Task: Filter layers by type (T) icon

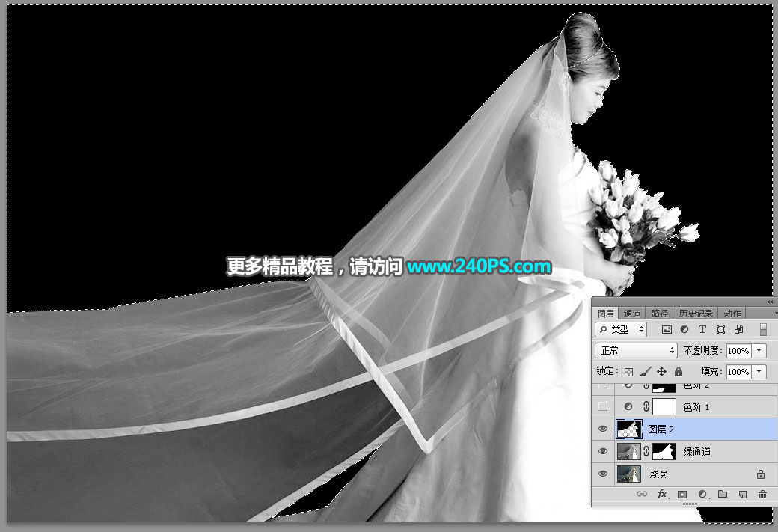Action: pyautogui.click(x=702, y=329)
